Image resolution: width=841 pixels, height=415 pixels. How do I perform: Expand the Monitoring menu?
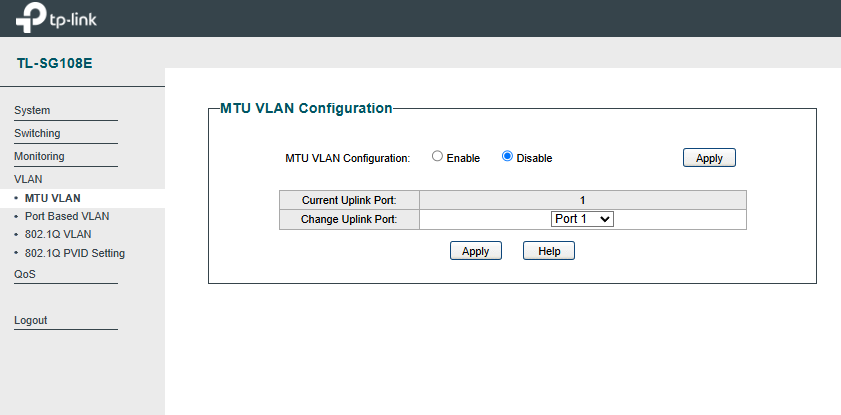pos(39,157)
